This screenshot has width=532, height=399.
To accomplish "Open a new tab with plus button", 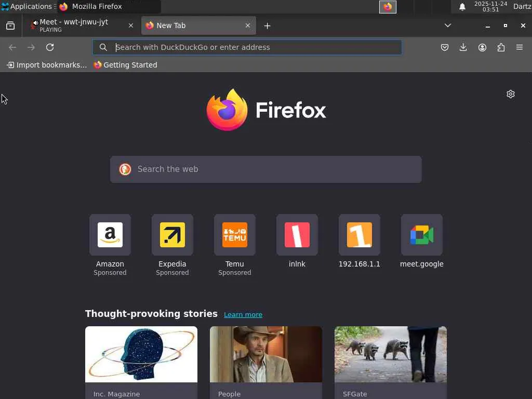I will tap(268, 26).
